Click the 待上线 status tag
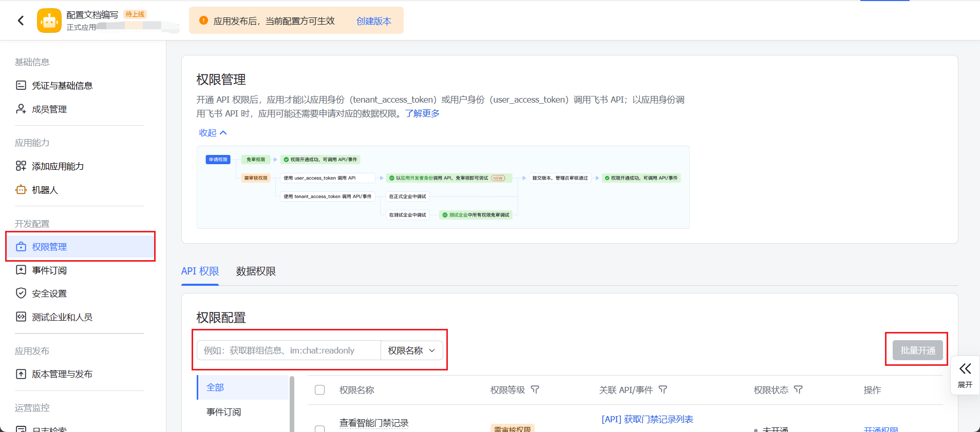980x432 pixels. [135, 14]
